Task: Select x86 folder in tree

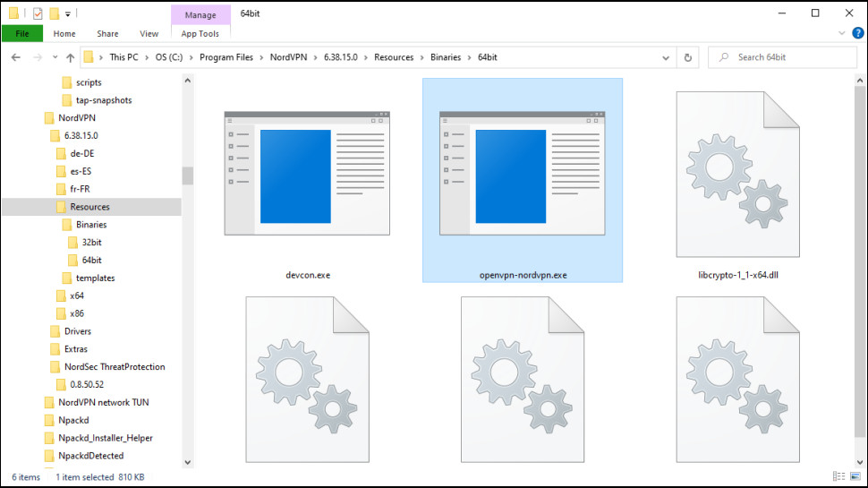Action: tap(76, 313)
